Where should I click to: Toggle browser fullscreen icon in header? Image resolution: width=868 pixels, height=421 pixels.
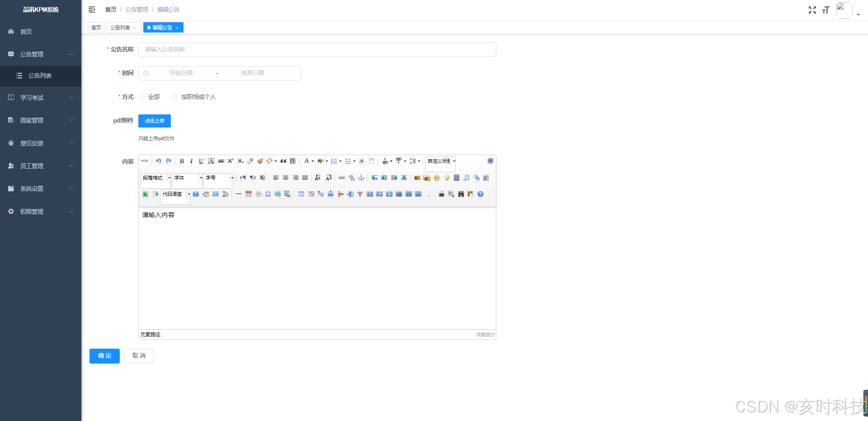[x=812, y=10]
